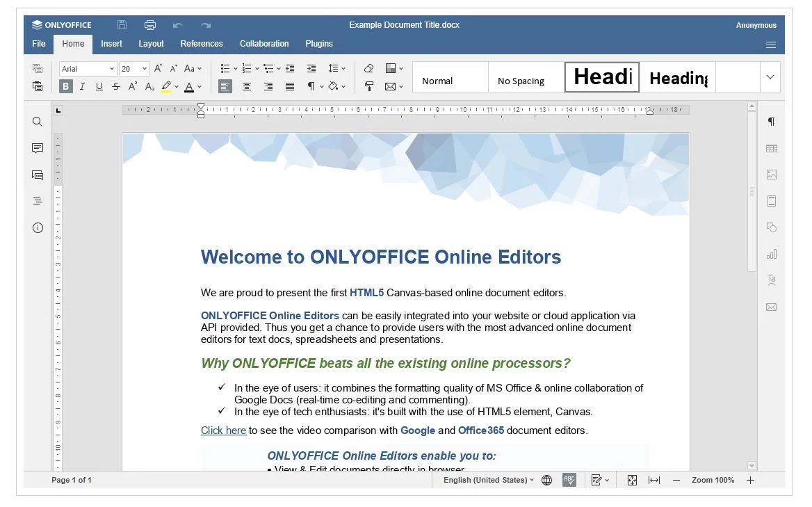
Task: Toggle spell checking in status bar
Action: coord(569,480)
